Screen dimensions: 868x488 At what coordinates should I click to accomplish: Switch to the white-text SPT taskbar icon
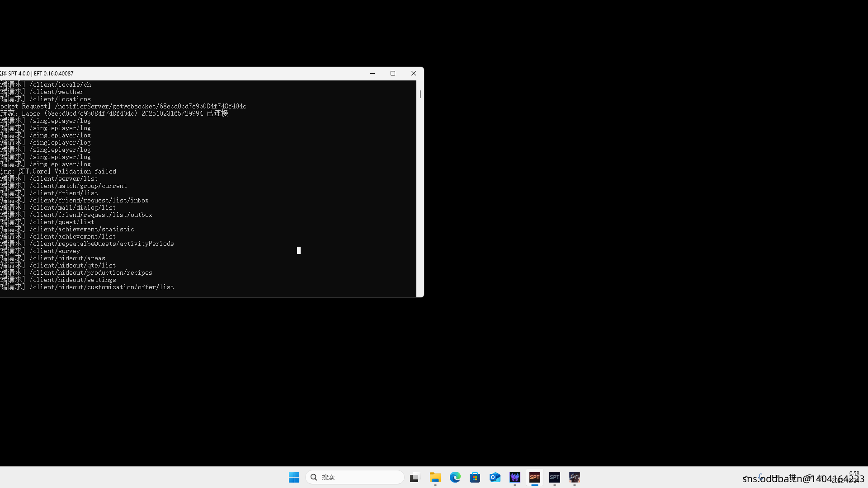tap(554, 477)
